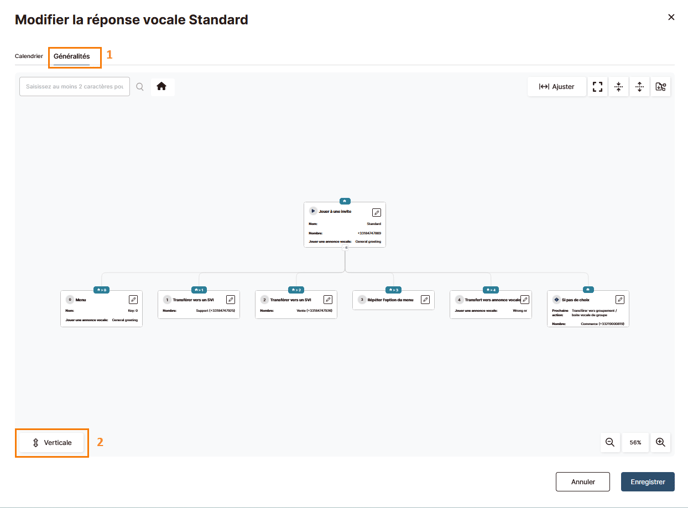Click the Enregistrer button

point(648,482)
